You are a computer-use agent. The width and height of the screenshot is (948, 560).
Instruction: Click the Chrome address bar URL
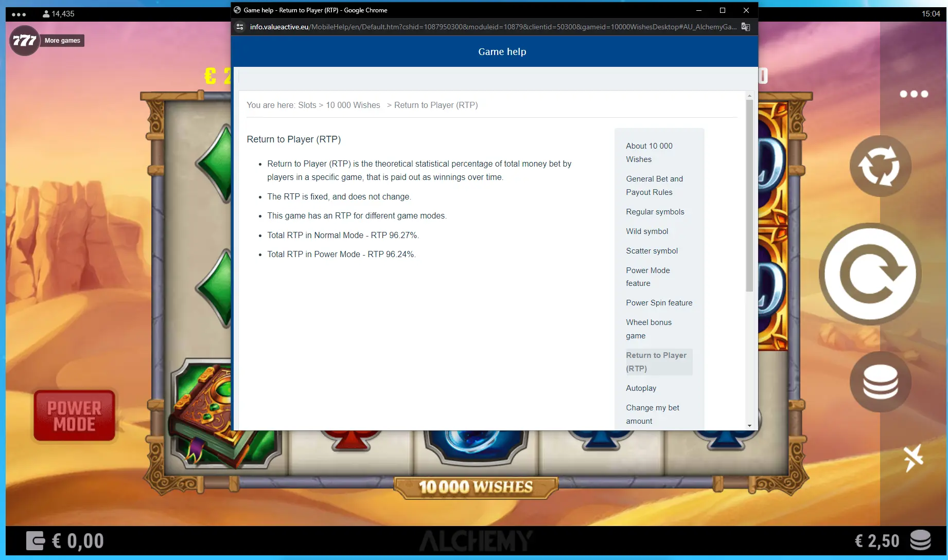[x=493, y=27]
